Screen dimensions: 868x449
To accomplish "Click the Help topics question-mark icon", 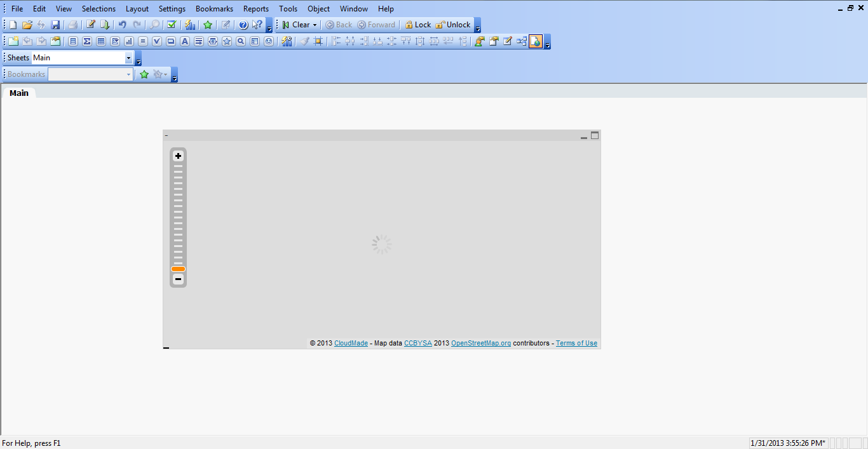I will tap(243, 25).
